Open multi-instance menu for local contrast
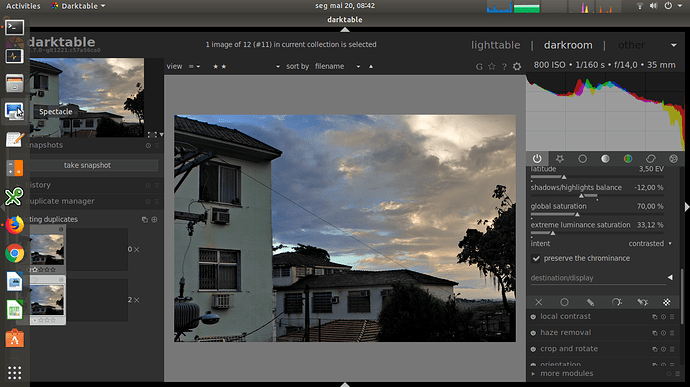Viewport: 690px width, 387px height. [x=655, y=317]
